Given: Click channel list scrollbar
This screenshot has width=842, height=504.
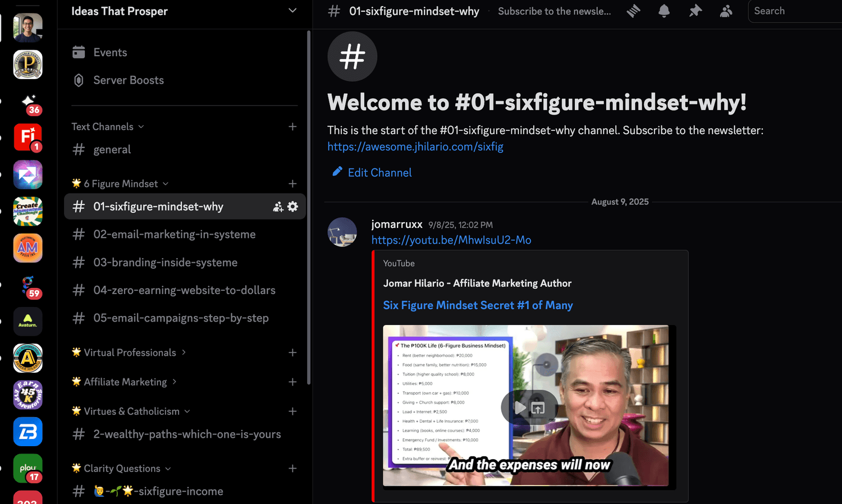Looking at the screenshot, I should [x=309, y=208].
